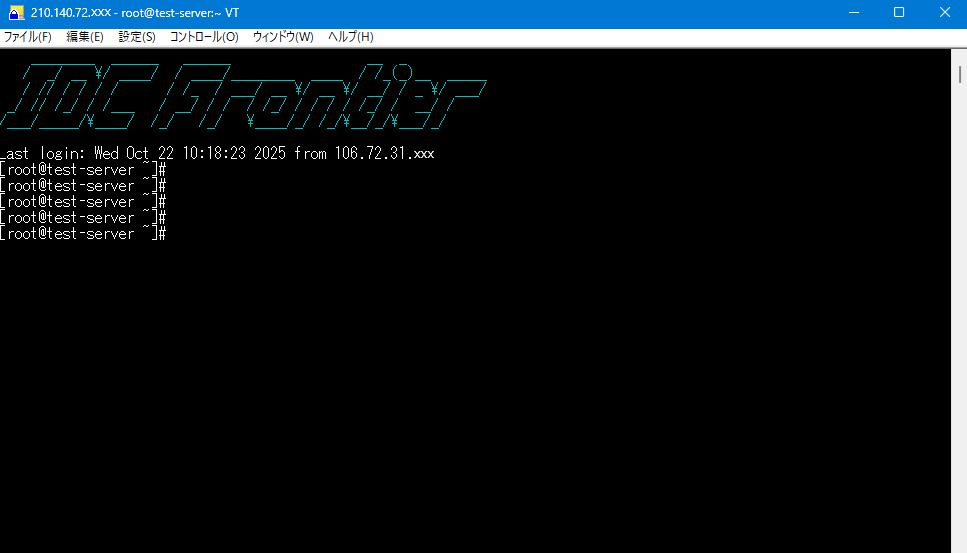Click the window title text 210.140.72.xxx

[x=71, y=12]
